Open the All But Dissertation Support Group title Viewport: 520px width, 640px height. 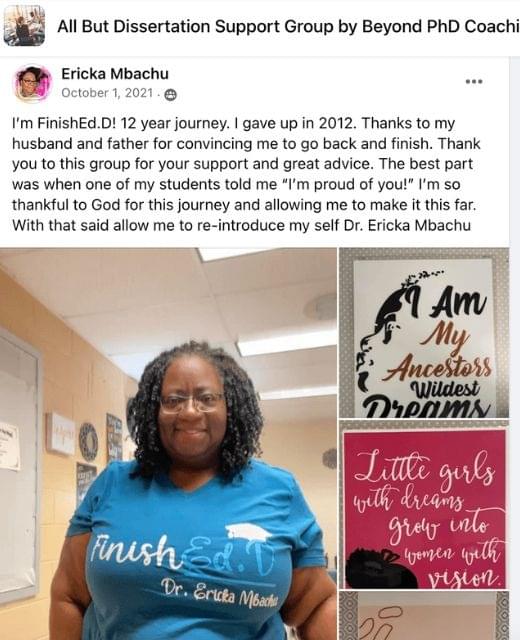[x=288, y=27]
